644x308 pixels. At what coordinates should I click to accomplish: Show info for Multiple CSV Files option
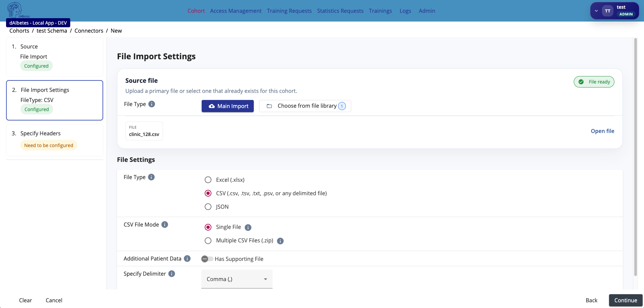[280, 241]
